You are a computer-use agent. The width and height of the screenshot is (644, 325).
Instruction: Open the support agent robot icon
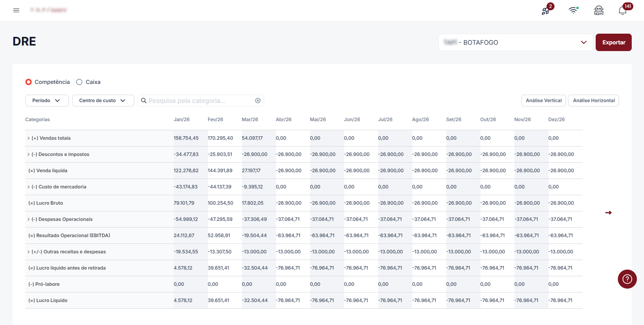tap(598, 11)
